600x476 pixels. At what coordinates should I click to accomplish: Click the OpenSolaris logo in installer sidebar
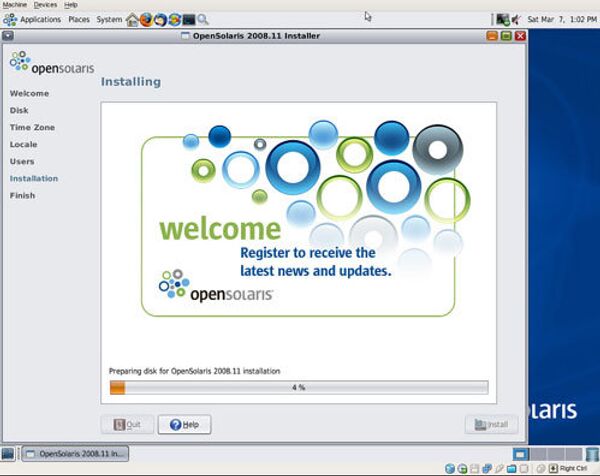point(52,63)
